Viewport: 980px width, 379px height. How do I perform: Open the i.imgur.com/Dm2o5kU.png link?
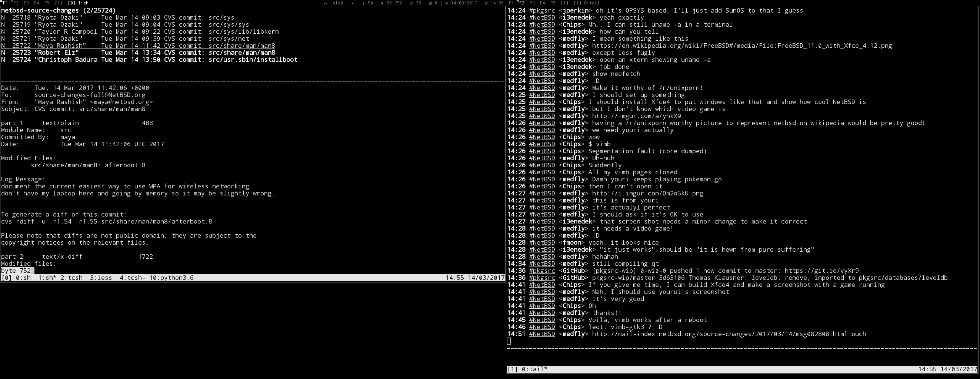tap(647, 194)
